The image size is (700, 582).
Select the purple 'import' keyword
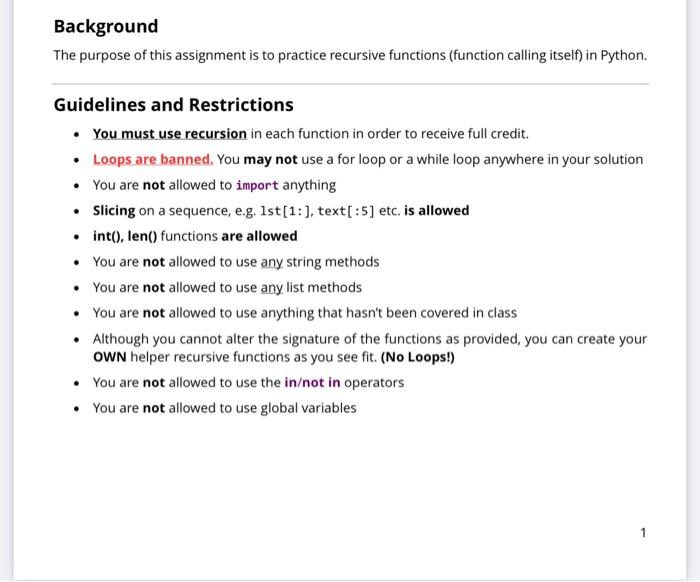point(257,185)
